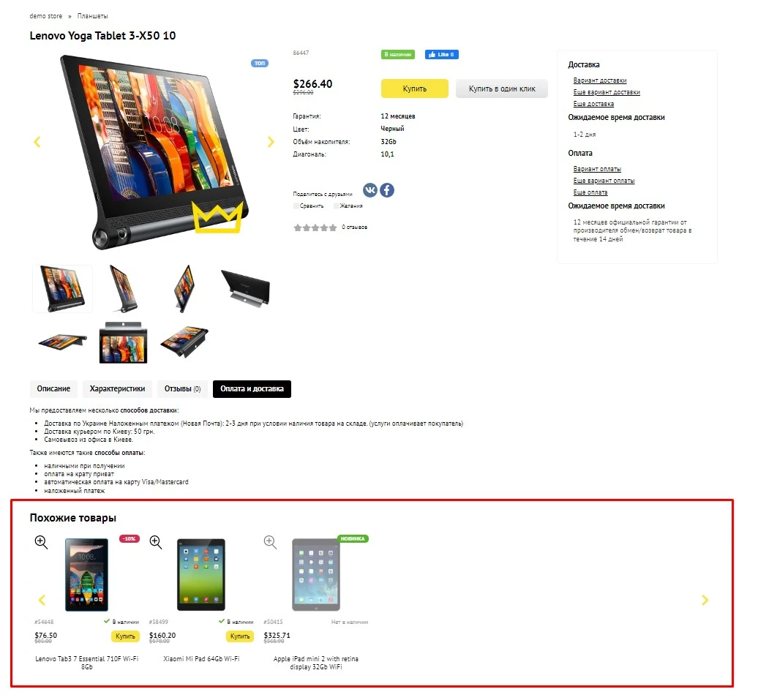Open the Отзывы (0) tab
This screenshot has height=700, width=758.
click(x=182, y=388)
